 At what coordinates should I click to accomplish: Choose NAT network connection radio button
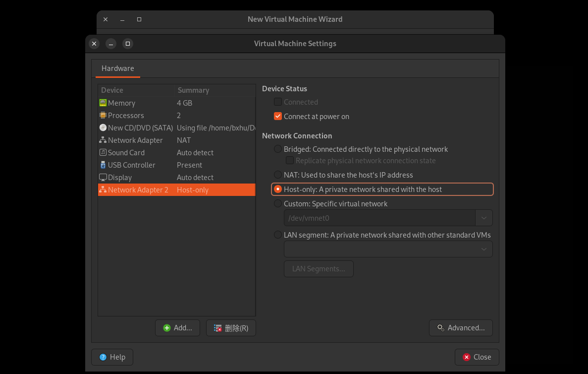(278, 175)
